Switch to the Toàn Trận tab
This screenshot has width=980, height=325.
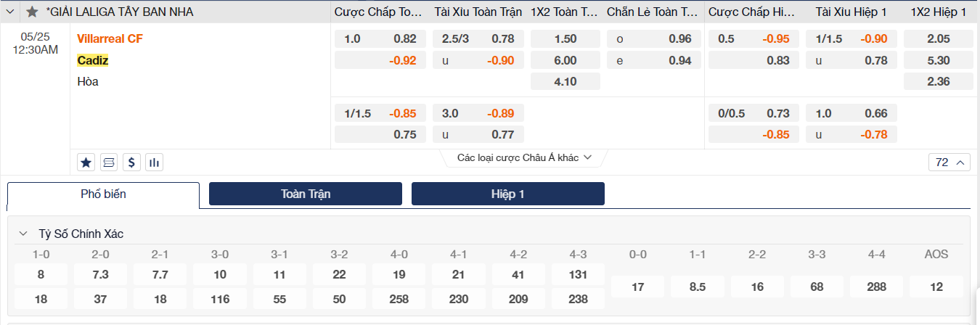[306, 194]
